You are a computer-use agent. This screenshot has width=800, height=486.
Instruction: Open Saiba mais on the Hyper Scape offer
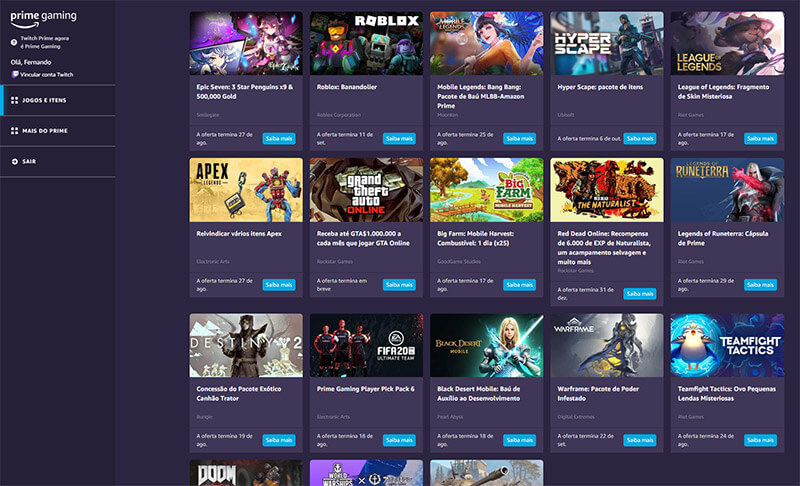tap(640, 139)
